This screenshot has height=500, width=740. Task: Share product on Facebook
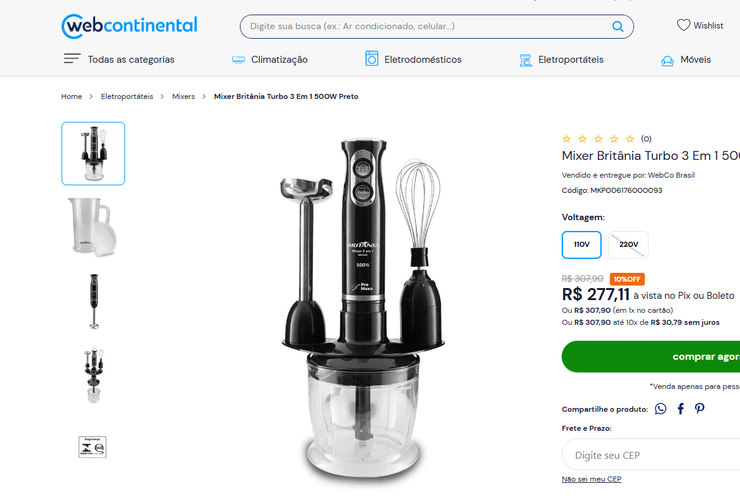tap(681, 409)
